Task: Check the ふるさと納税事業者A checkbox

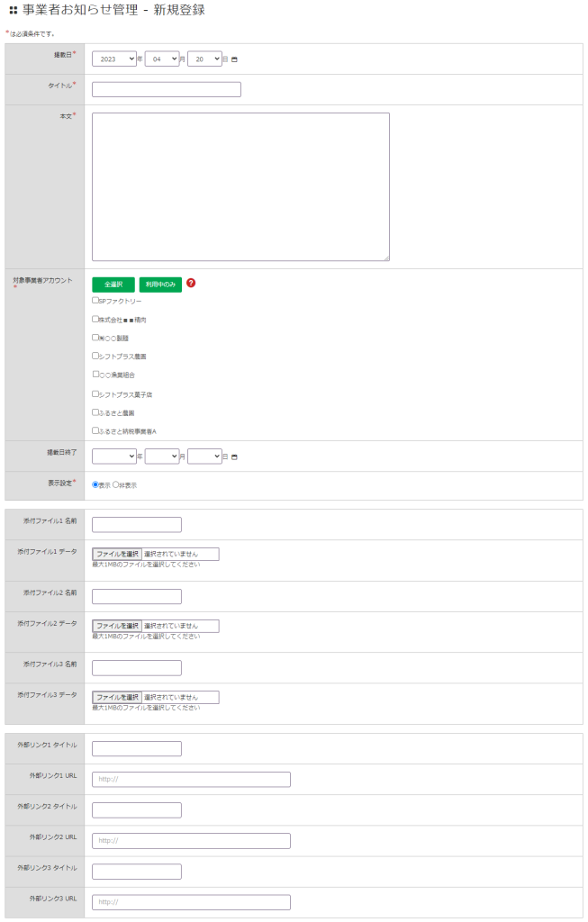Action: [x=95, y=430]
